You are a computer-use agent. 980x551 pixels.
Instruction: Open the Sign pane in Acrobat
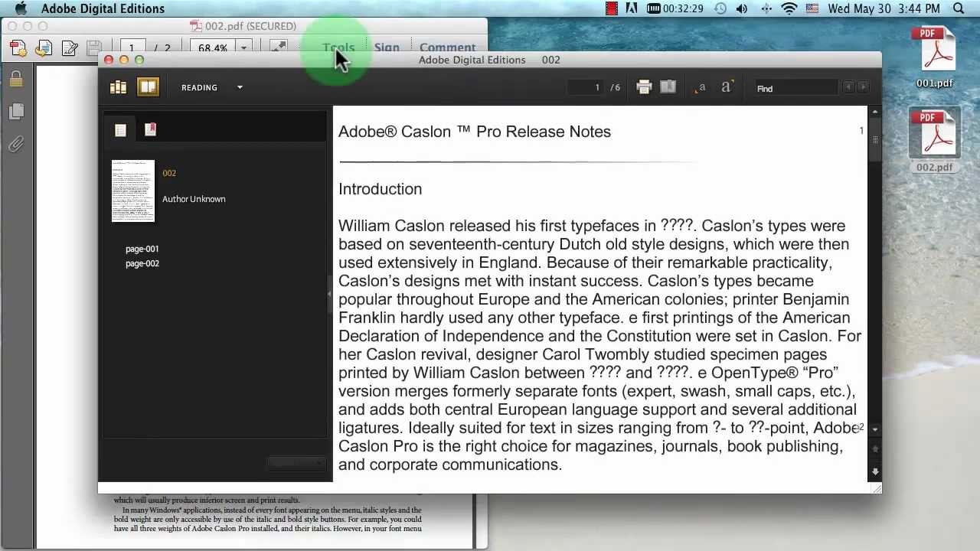click(387, 47)
